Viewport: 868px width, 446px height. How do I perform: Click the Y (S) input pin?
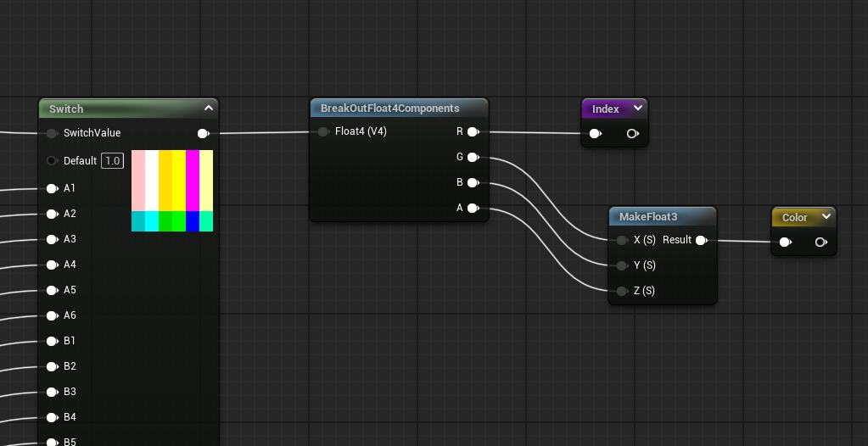click(622, 265)
